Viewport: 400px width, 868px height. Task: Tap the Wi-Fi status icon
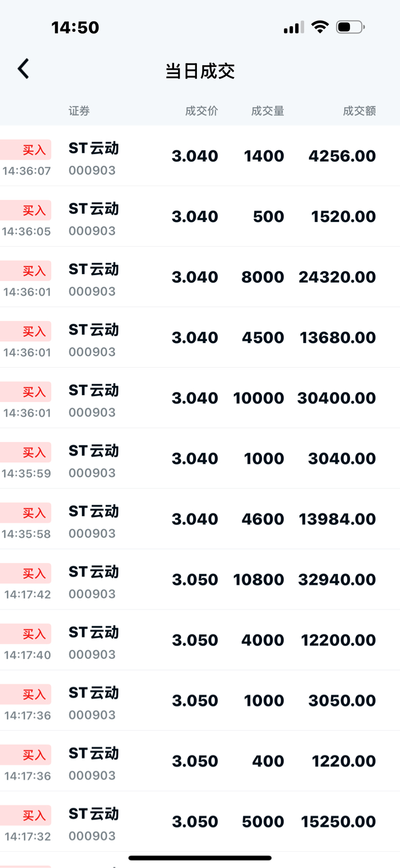pos(320,27)
